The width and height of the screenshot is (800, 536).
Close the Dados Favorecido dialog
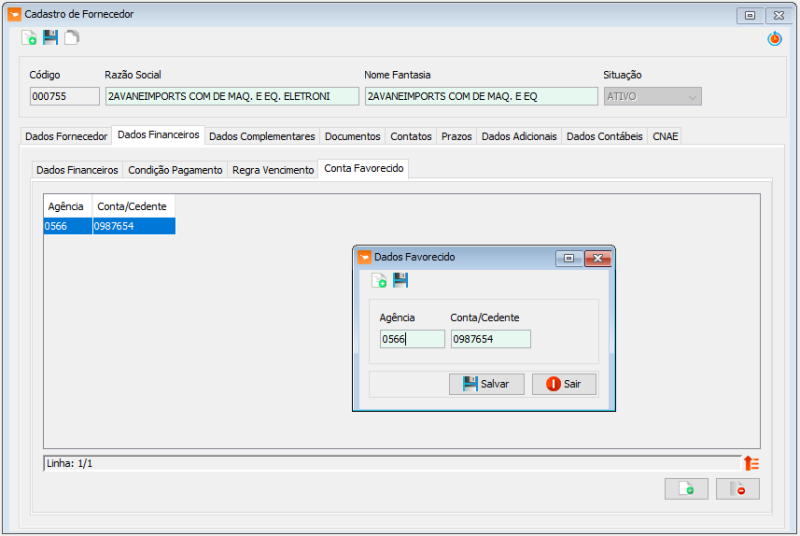click(x=597, y=259)
